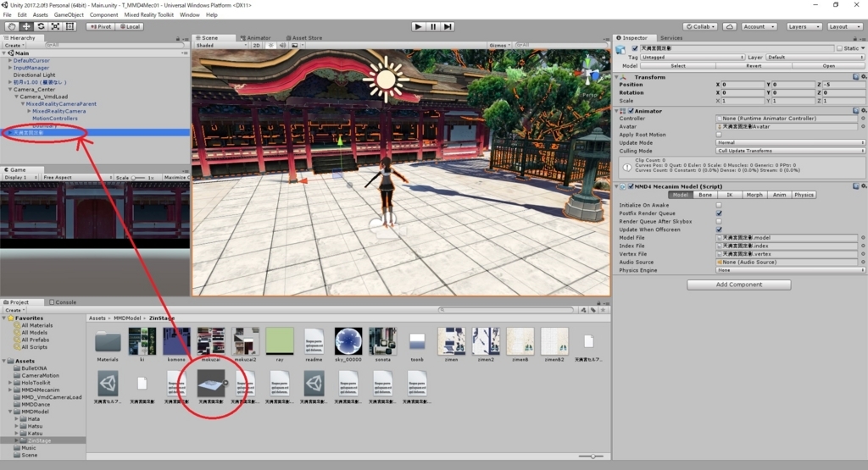Open Physics Engine dropdown
This screenshot has width=868, height=470.
point(790,270)
